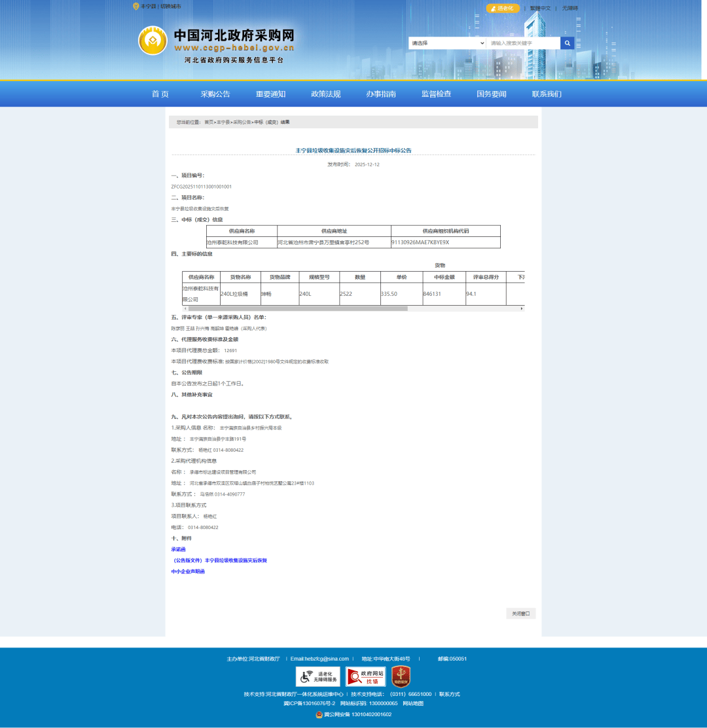Open the 承诺函 attachment link
The height and width of the screenshot is (728, 707).
click(179, 549)
